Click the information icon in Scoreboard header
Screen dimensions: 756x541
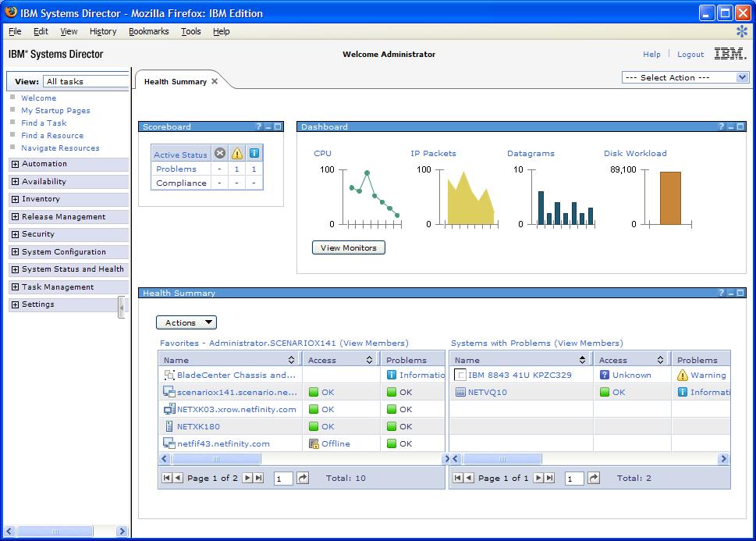pos(254,154)
